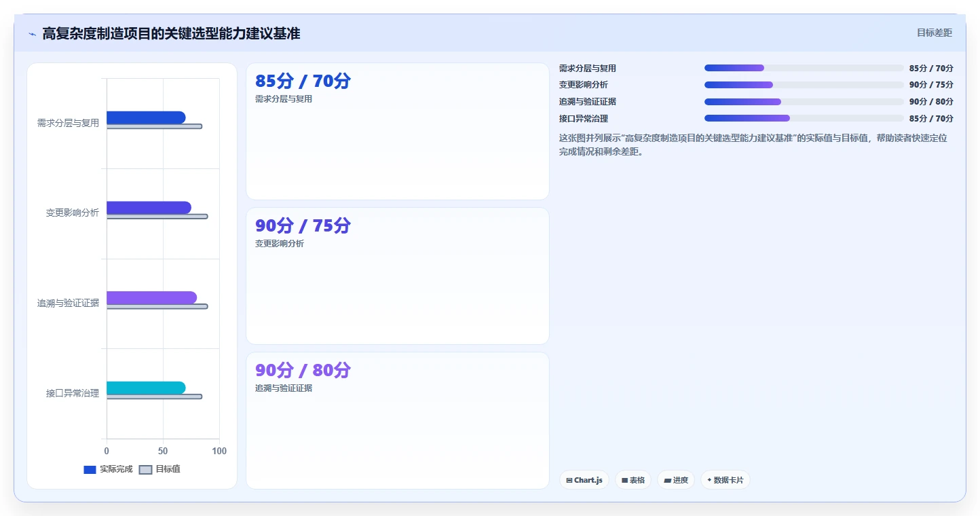
Task: Click the purple 实际完成 bar for 追溯与验证证据
Action: click(151, 297)
